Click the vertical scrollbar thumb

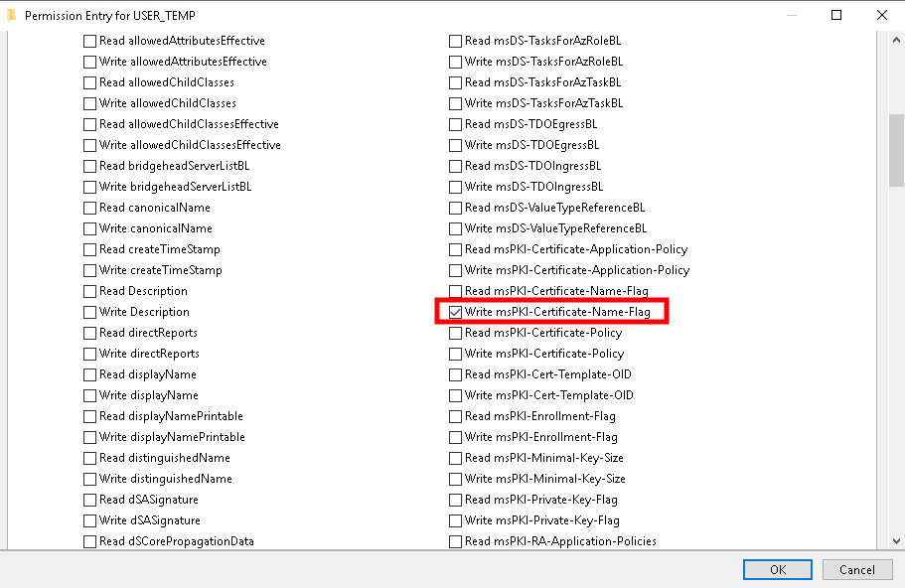pos(896,149)
